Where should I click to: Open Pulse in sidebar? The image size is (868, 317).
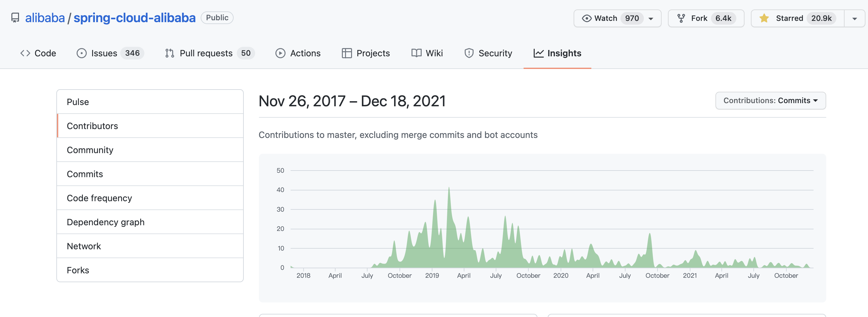pos(150,102)
